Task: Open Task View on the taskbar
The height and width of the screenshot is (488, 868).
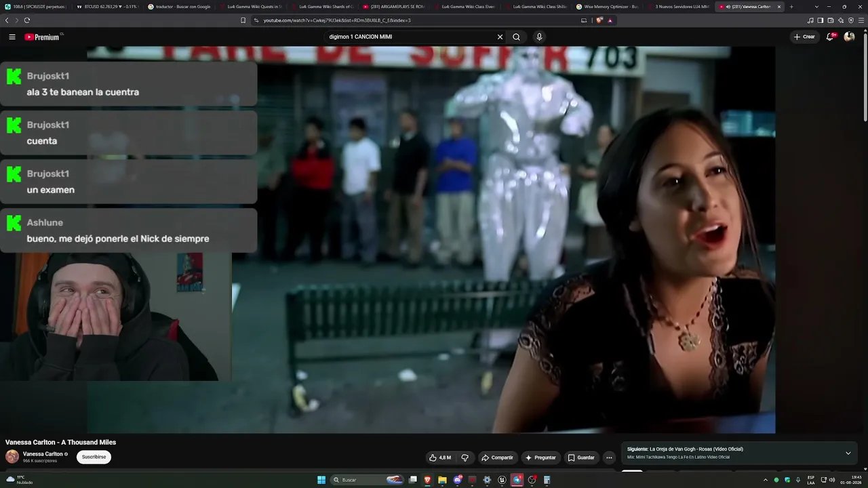Action: point(412,480)
